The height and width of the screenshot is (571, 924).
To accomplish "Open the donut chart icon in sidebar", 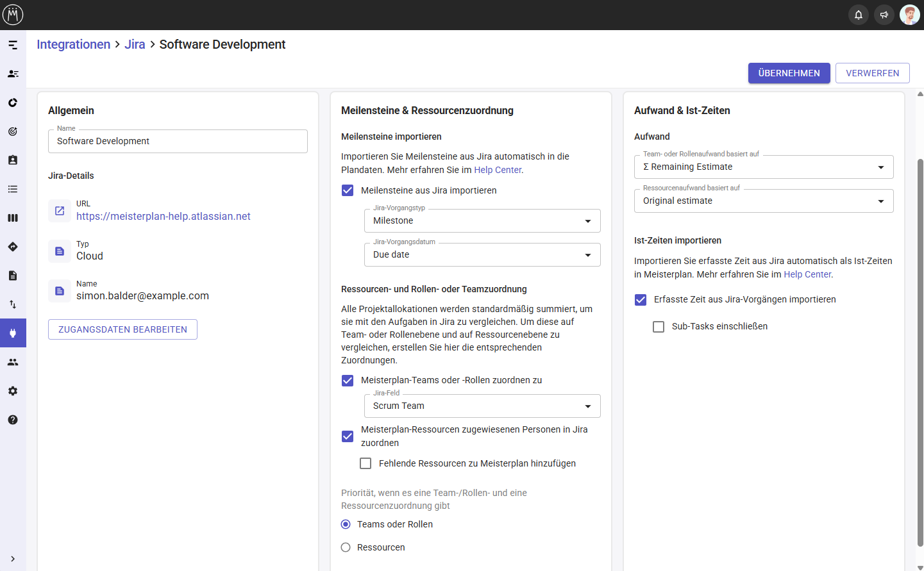I will pyautogui.click(x=13, y=103).
